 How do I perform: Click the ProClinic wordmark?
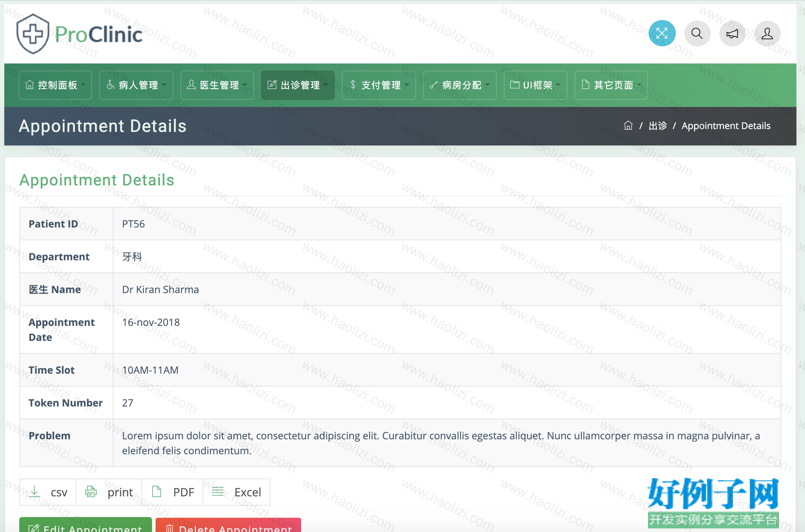(99, 35)
